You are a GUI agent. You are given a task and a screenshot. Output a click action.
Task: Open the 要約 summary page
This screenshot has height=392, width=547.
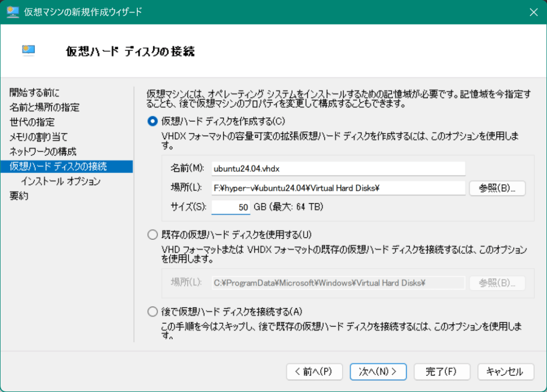[19, 196]
